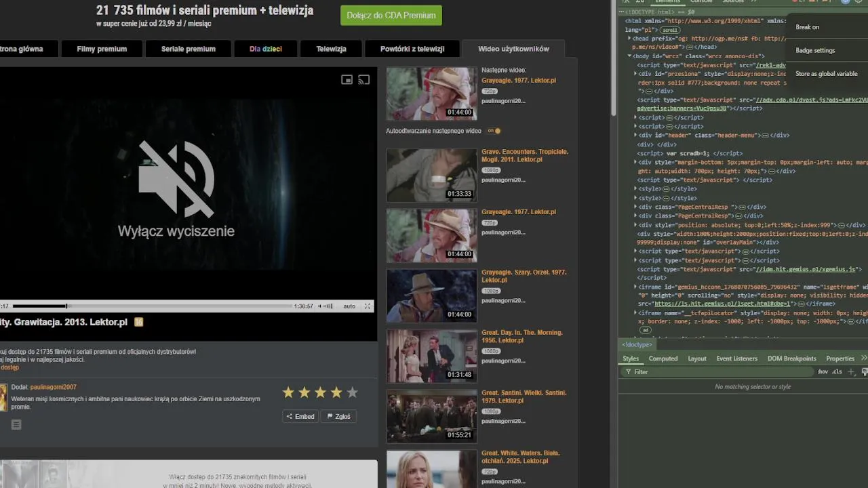868x488 pixels.
Task: Click the page's vertical scrollbar
Action: point(612,58)
